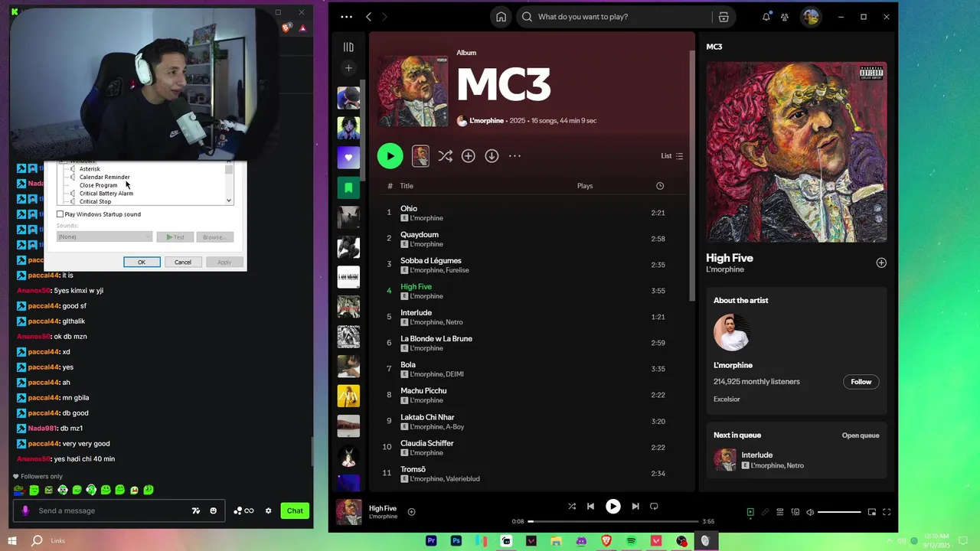Open Spotify profile avatar menu
The height and width of the screenshot is (551, 980).
coord(811,17)
